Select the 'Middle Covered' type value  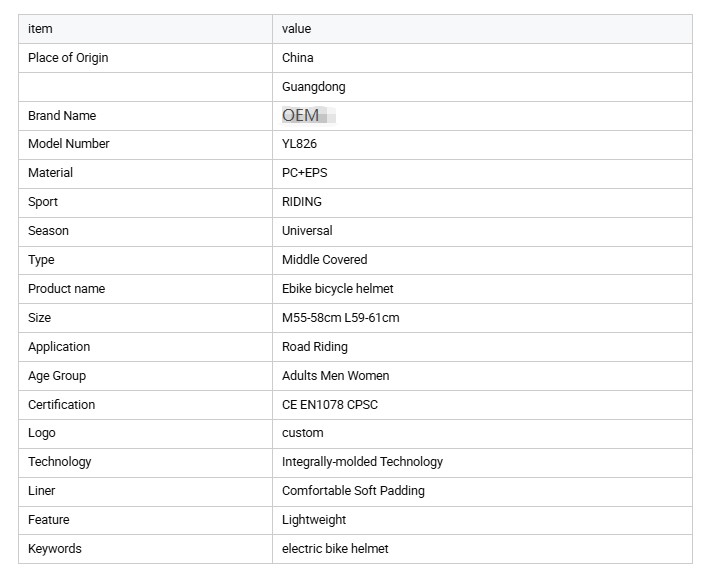[x=325, y=260]
